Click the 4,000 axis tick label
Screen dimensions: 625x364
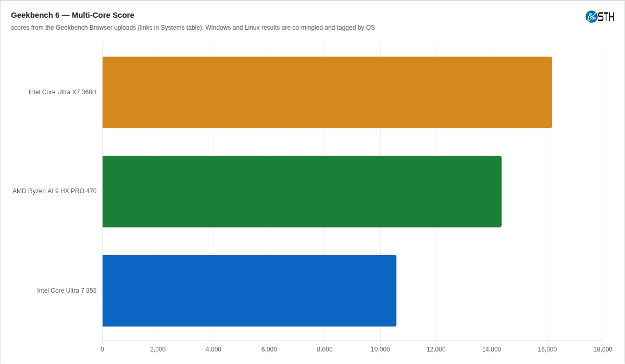tap(214, 349)
